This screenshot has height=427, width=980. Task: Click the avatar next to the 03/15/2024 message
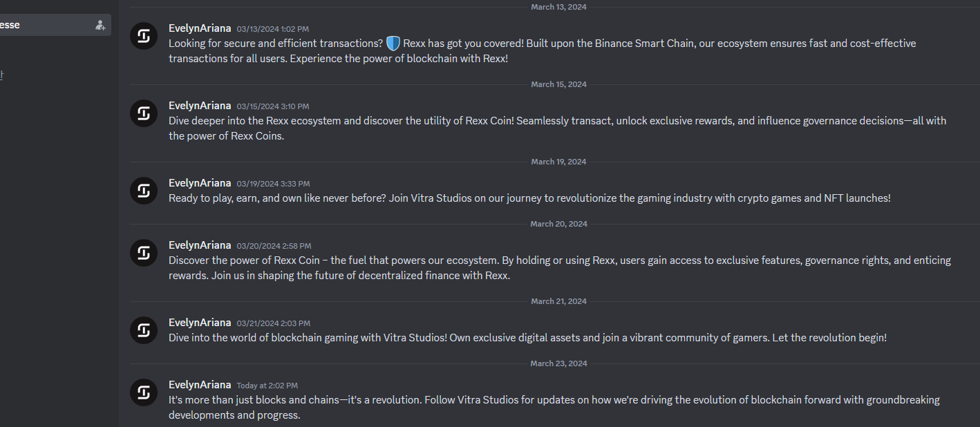tap(144, 113)
